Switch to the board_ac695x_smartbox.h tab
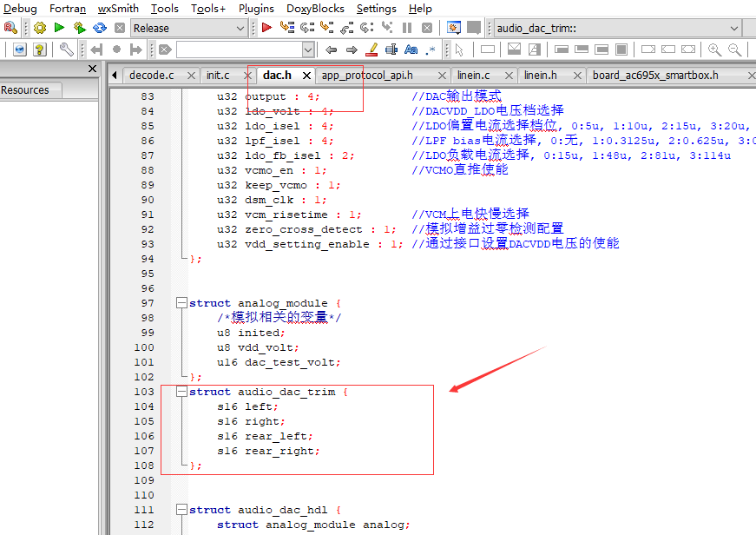 pyautogui.click(x=655, y=76)
